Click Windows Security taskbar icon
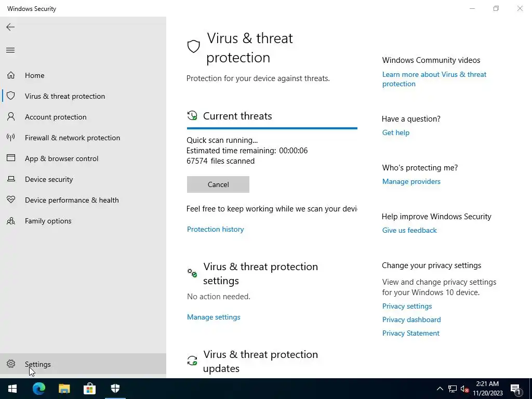Viewport: 532px width, 399px height. [115, 389]
